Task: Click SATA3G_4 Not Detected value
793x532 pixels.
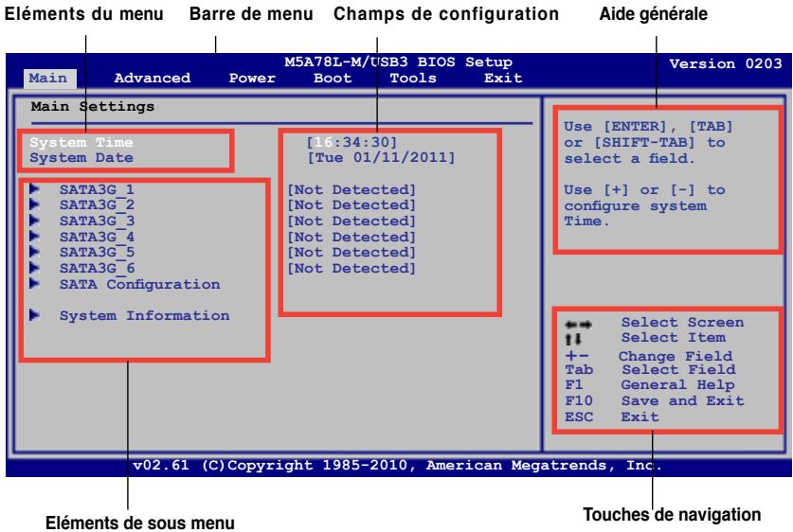Action: (x=351, y=237)
